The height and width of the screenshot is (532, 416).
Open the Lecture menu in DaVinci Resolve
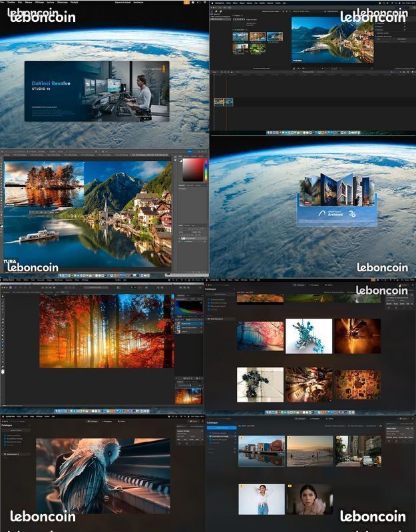[x=50, y=2]
